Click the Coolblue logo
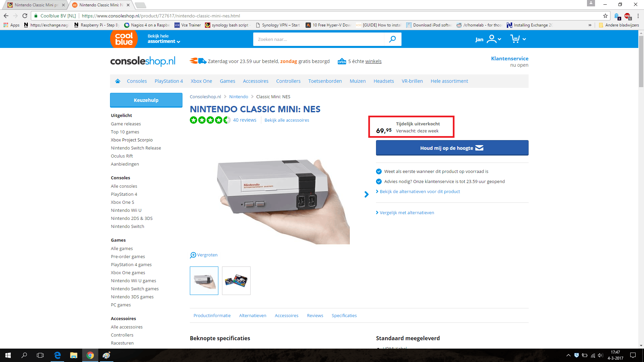This screenshot has height=362, width=644. tap(124, 39)
